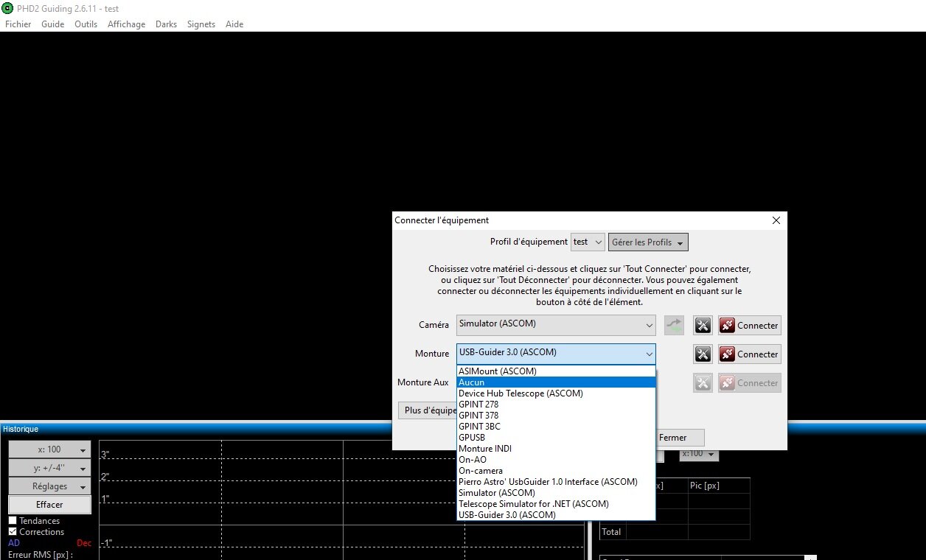Open the Fichier menu
The height and width of the screenshot is (560, 926).
pyautogui.click(x=18, y=24)
